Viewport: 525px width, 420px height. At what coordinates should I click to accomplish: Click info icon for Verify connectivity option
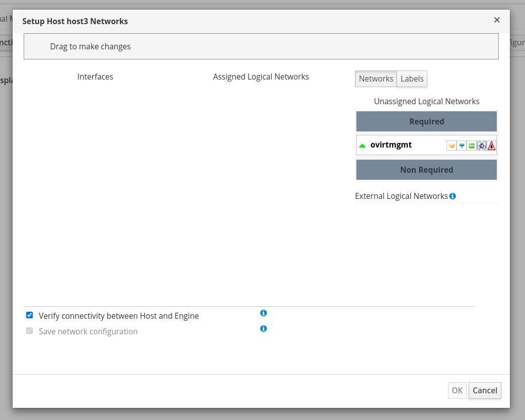click(263, 313)
